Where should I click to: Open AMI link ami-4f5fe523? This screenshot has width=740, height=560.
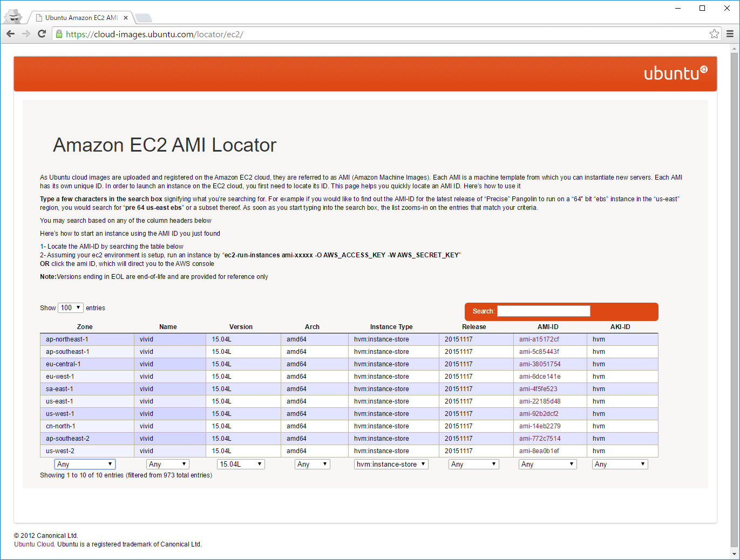538,389
